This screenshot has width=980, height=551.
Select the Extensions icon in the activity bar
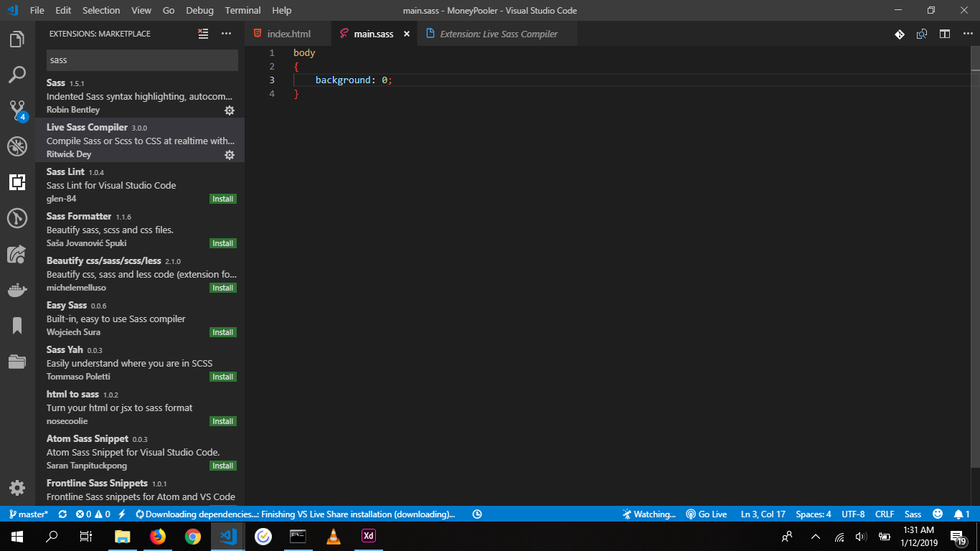17,182
